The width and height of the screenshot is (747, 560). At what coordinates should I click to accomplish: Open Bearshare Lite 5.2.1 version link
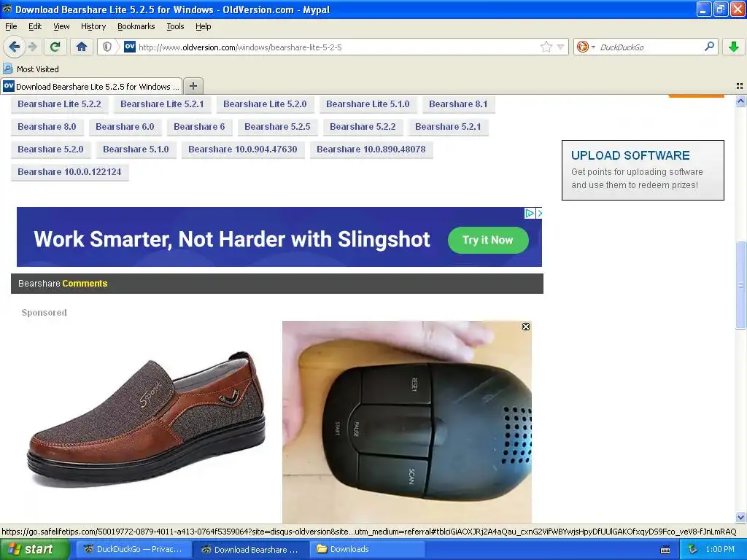[x=162, y=104]
